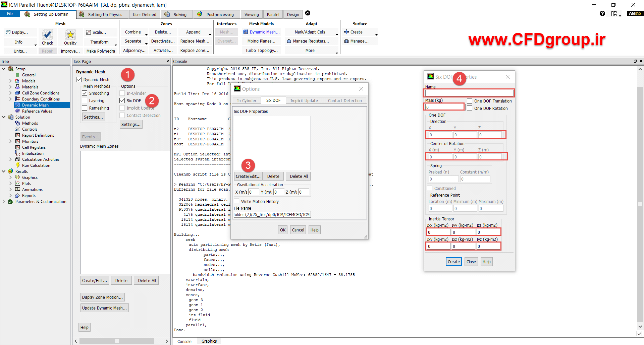This screenshot has height=345, width=644.
Task: Click the Create surface plus icon
Action: tap(346, 32)
